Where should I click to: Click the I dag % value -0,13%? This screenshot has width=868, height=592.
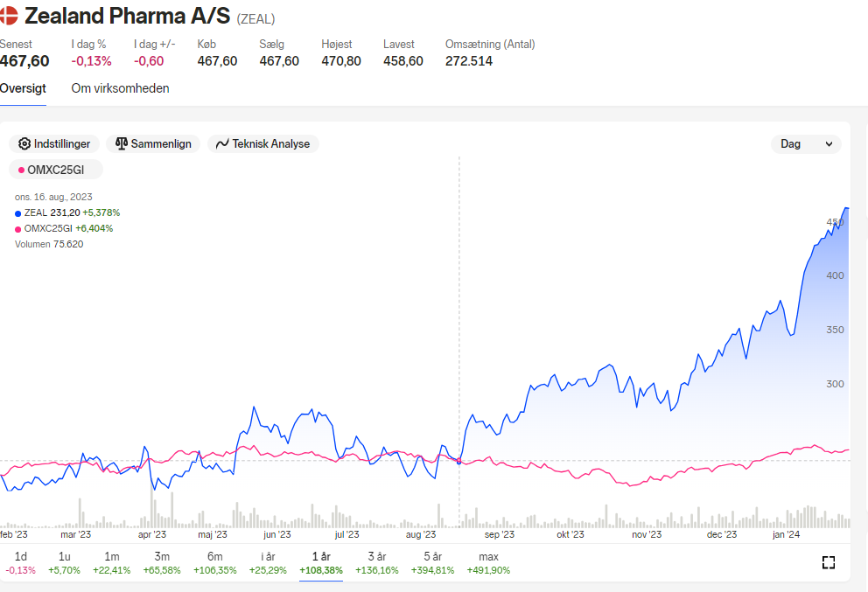coord(91,61)
